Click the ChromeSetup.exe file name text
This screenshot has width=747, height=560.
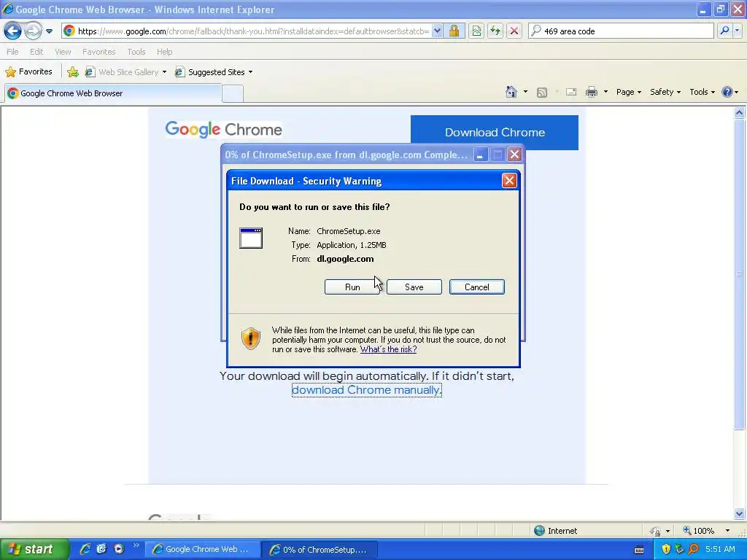tap(348, 231)
